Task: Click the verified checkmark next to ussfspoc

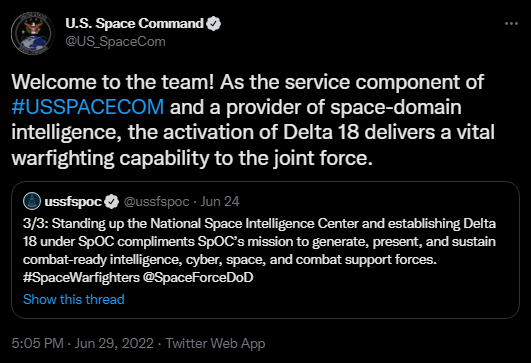Action: pyautogui.click(x=111, y=201)
